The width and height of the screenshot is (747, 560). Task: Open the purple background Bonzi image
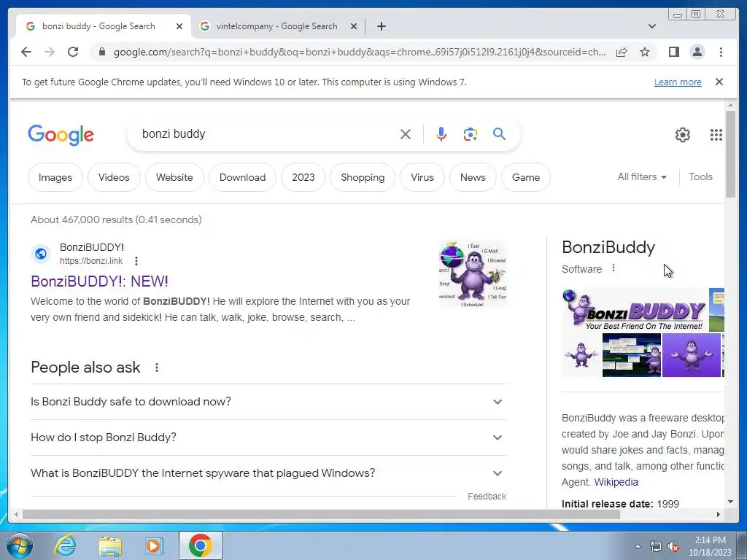(x=692, y=355)
